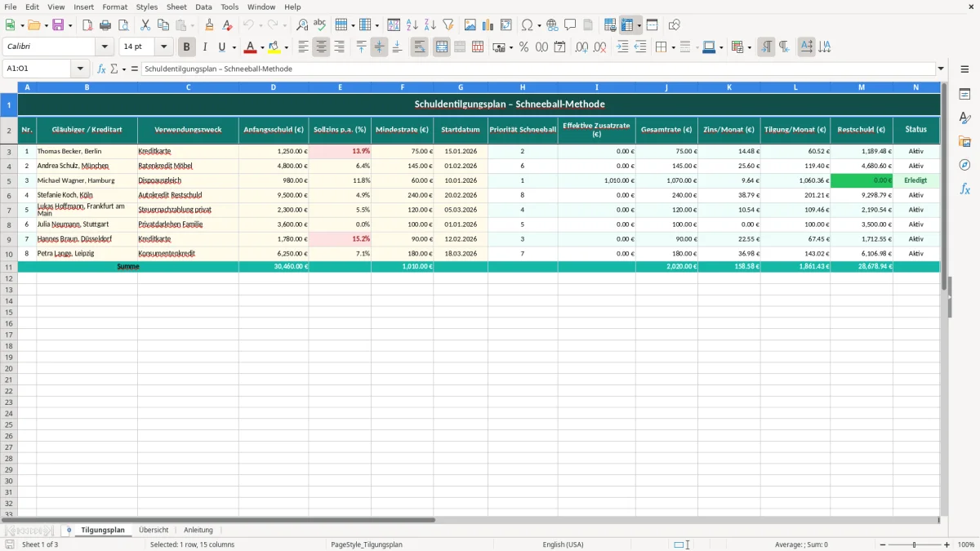
Task: Select the Clone Formatting paintbrush
Action: click(x=209, y=25)
